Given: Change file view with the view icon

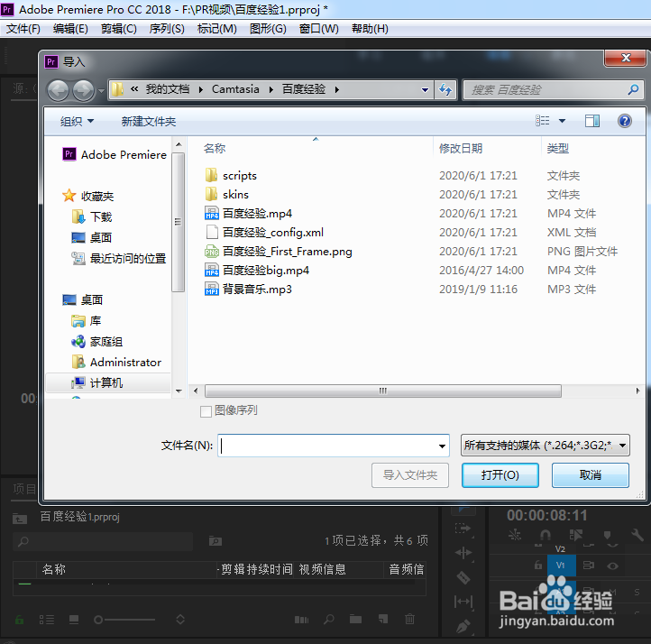Looking at the screenshot, I should 542,121.
